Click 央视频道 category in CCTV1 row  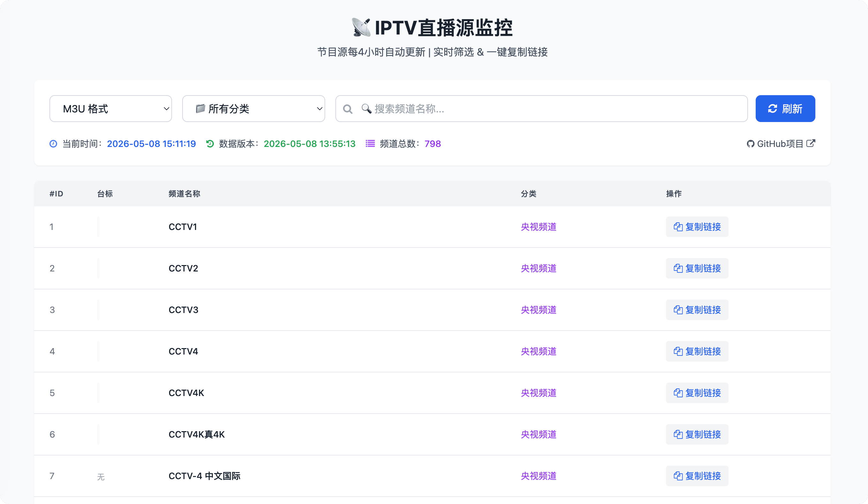pyautogui.click(x=539, y=227)
